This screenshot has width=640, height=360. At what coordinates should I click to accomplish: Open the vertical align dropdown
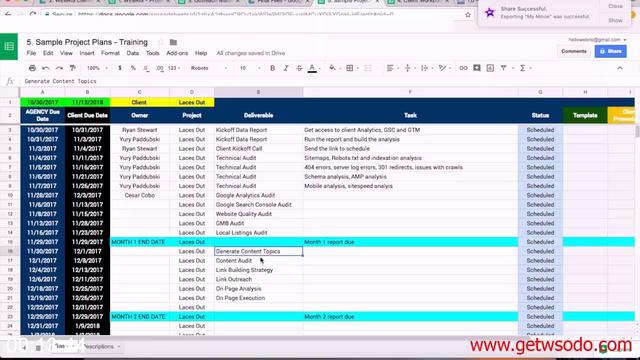[408, 68]
